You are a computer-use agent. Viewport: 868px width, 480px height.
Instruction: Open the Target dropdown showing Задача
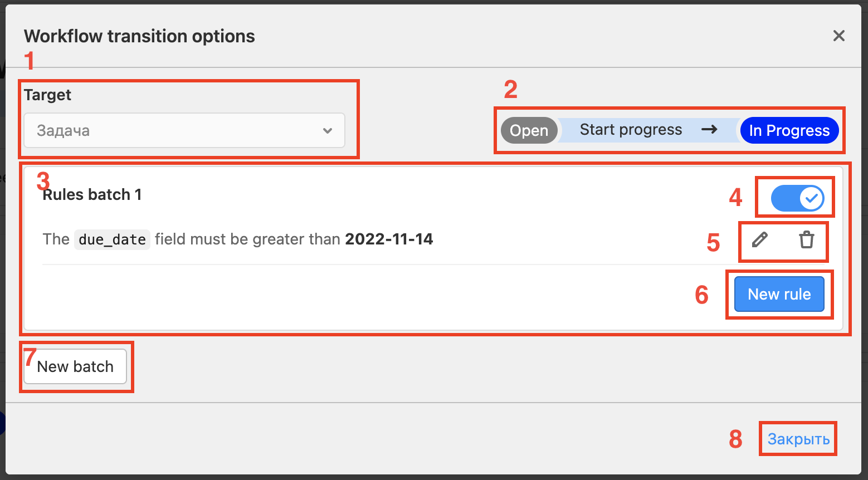[x=184, y=131]
